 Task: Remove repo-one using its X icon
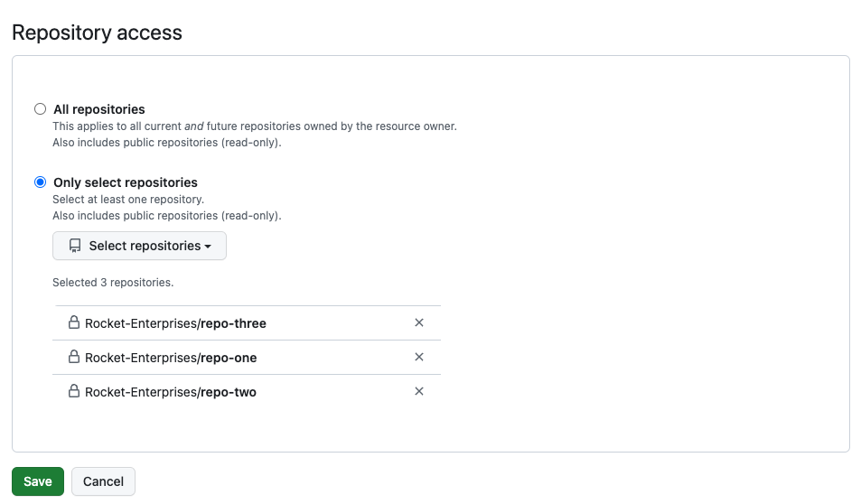click(419, 357)
